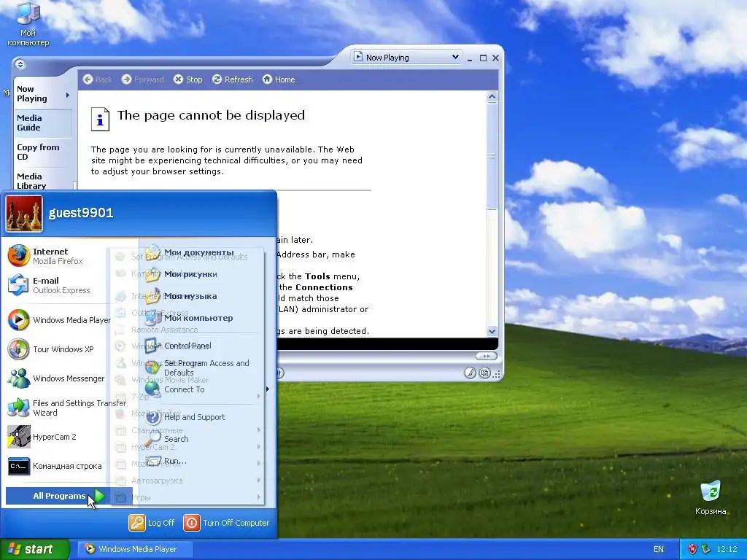Image resolution: width=747 pixels, height=560 pixels.
Task: Click the Media Player page scrollbar thumb
Action: (x=492, y=156)
